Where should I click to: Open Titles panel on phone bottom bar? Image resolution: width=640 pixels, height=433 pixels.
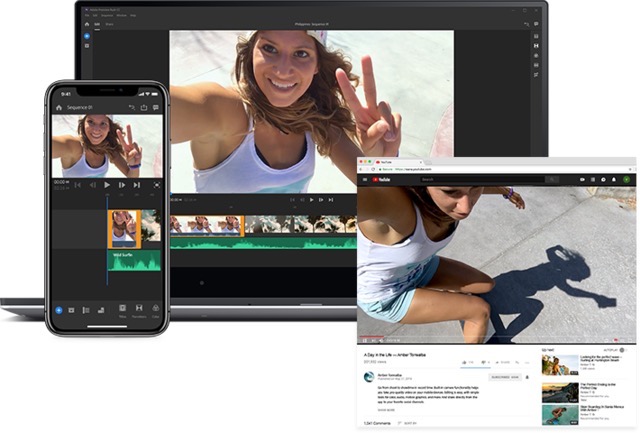(x=122, y=310)
